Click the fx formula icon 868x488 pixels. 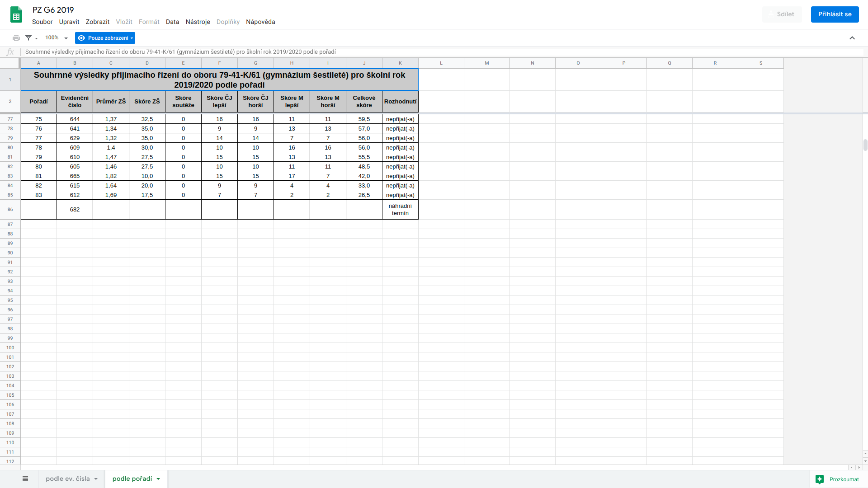(x=10, y=52)
